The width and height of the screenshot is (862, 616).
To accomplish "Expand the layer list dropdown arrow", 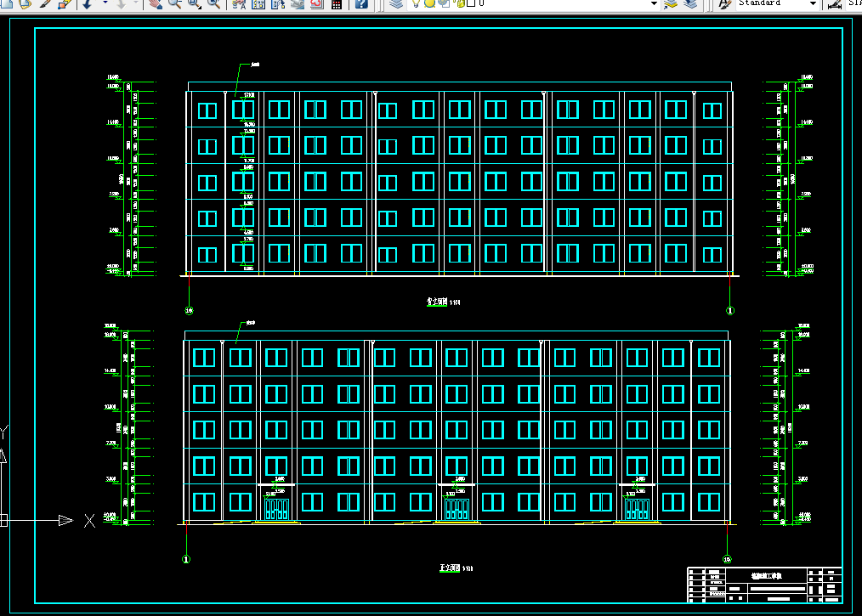I will tap(654, 3).
